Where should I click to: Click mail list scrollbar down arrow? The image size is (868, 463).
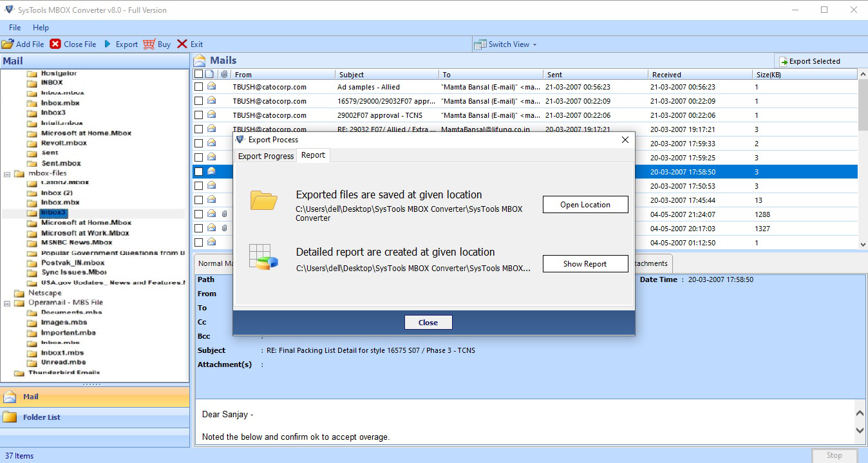(863, 243)
